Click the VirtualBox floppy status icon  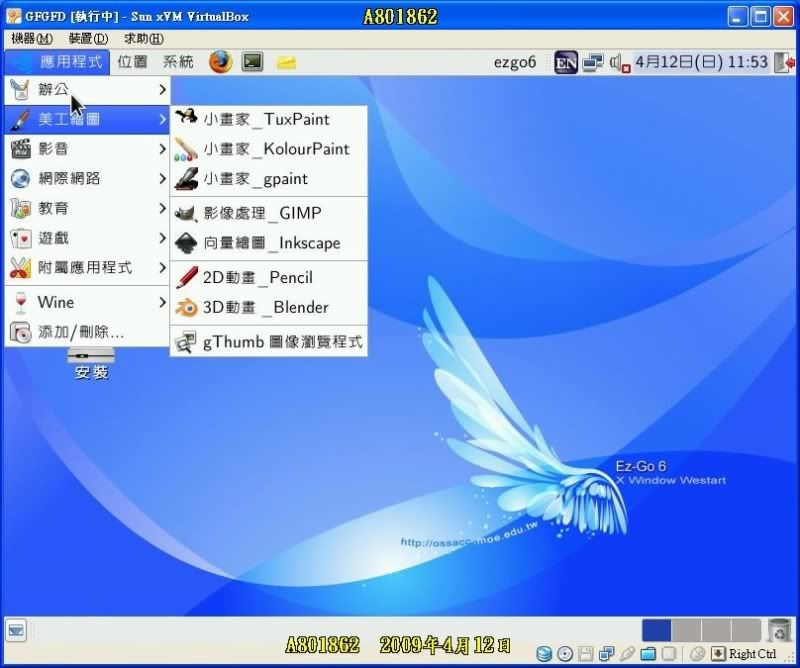click(586, 654)
